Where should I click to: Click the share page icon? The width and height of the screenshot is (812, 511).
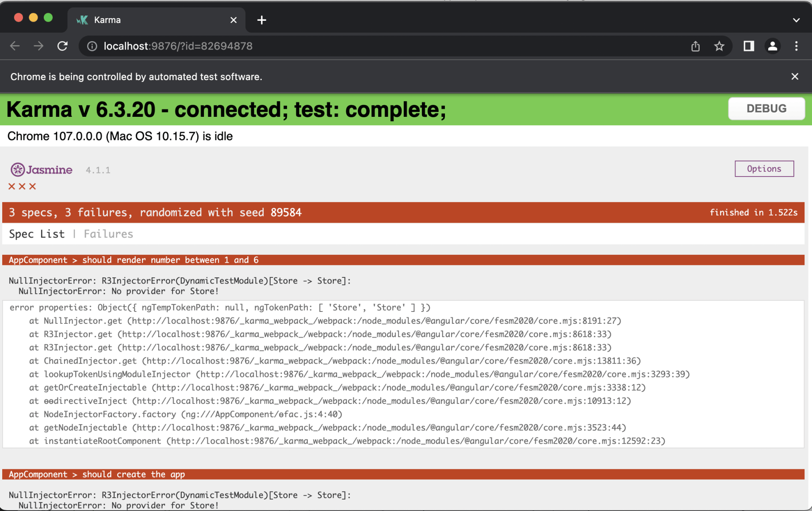click(x=695, y=46)
